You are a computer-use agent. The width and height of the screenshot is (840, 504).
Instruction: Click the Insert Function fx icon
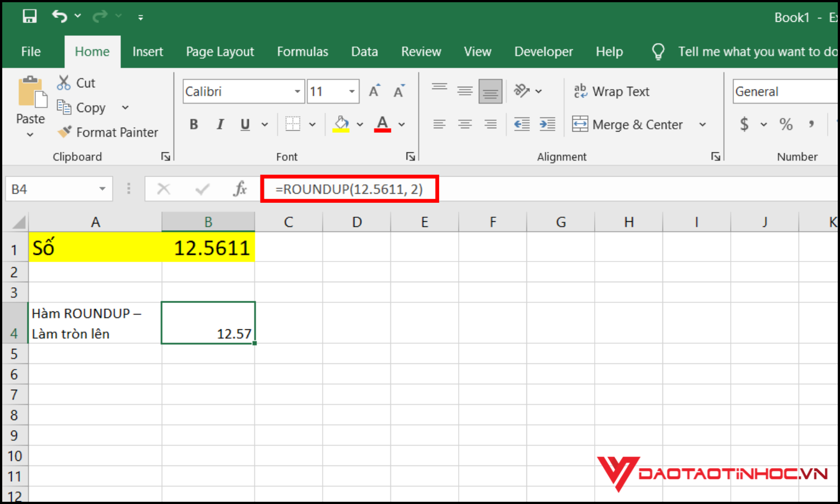pyautogui.click(x=240, y=189)
